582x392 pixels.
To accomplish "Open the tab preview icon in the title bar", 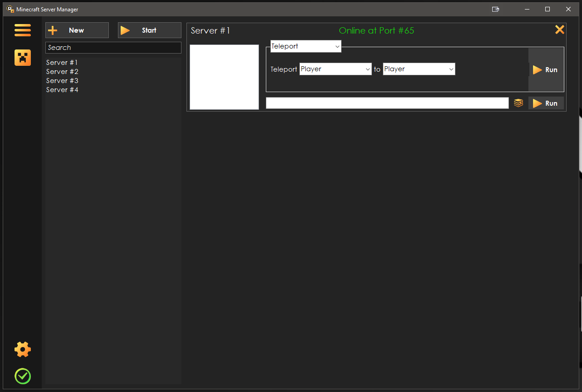I will click(495, 9).
